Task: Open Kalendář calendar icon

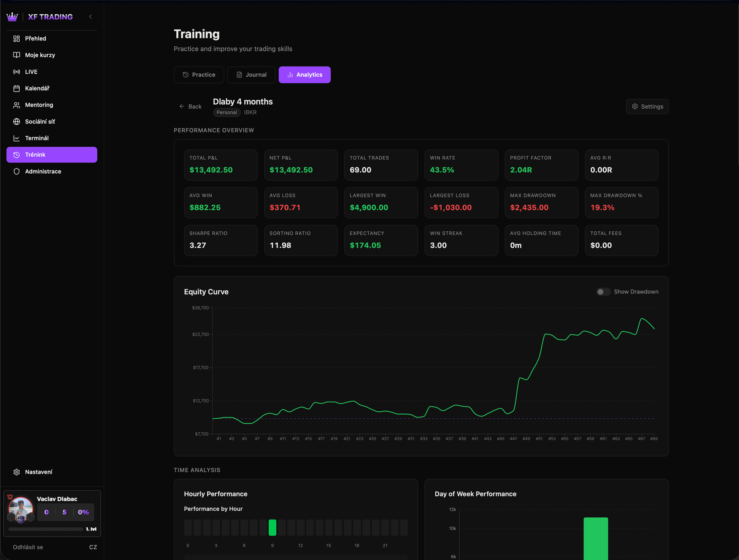Action: point(17,89)
